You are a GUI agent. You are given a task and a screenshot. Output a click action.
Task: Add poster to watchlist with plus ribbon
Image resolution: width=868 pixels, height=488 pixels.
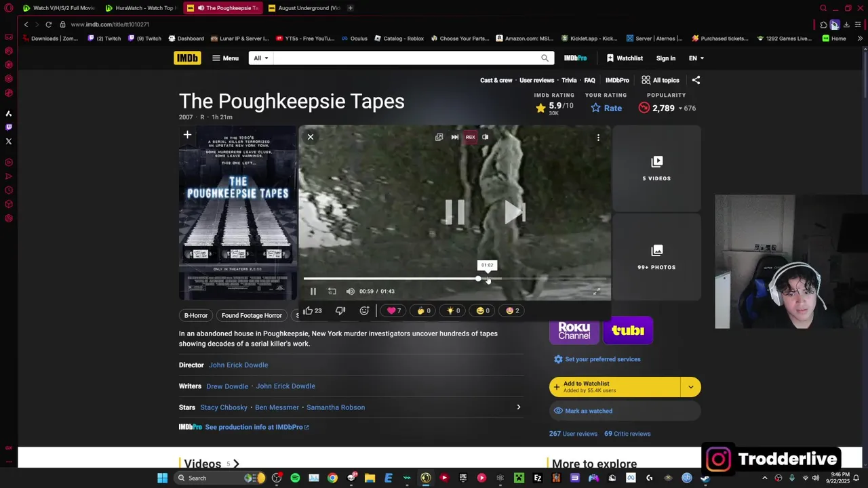(187, 135)
